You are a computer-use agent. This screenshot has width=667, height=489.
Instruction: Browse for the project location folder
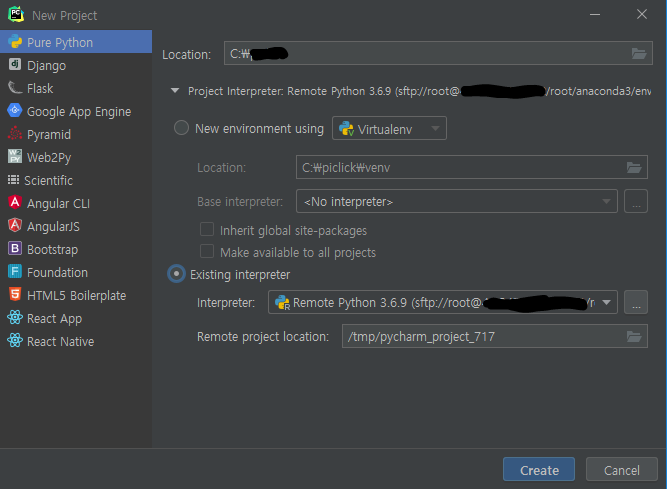[639, 54]
